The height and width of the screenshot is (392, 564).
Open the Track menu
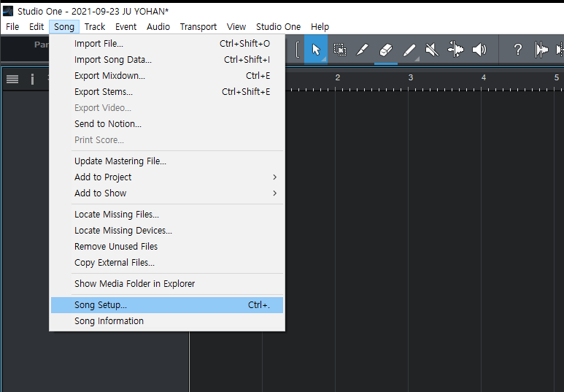click(x=95, y=26)
